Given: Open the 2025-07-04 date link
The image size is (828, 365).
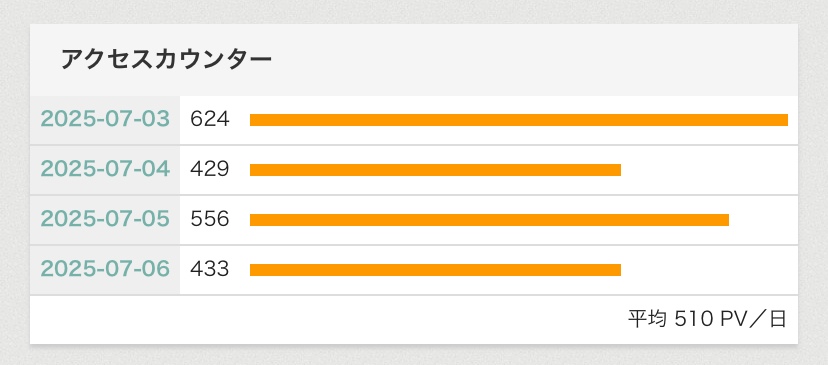Looking at the screenshot, I should click(105, 170).
